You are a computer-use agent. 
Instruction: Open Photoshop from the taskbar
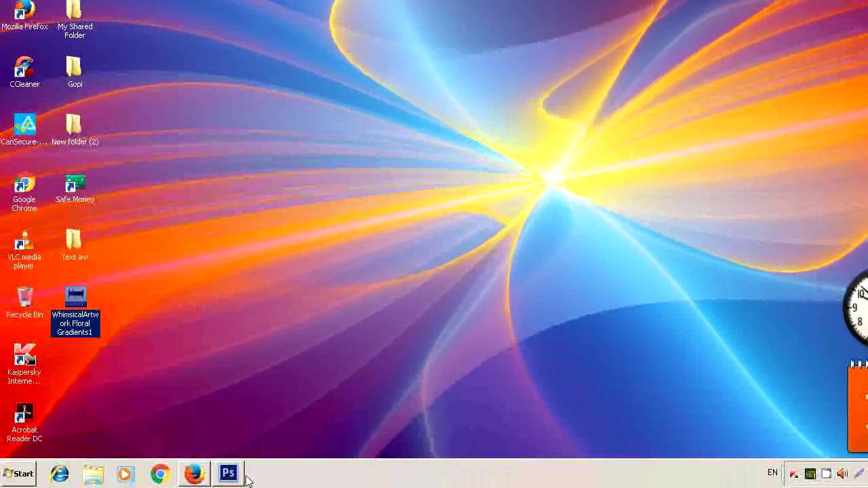click(x=228, y=473)
